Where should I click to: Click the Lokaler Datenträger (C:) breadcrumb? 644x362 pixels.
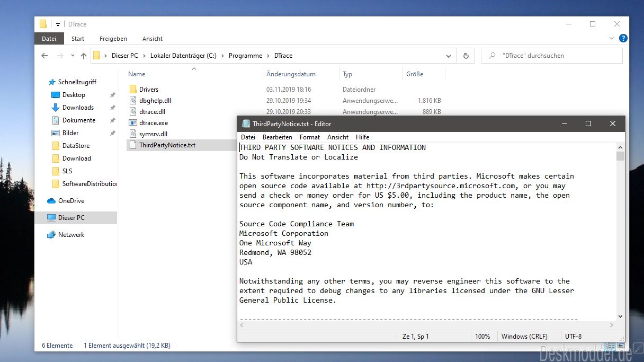183,56
